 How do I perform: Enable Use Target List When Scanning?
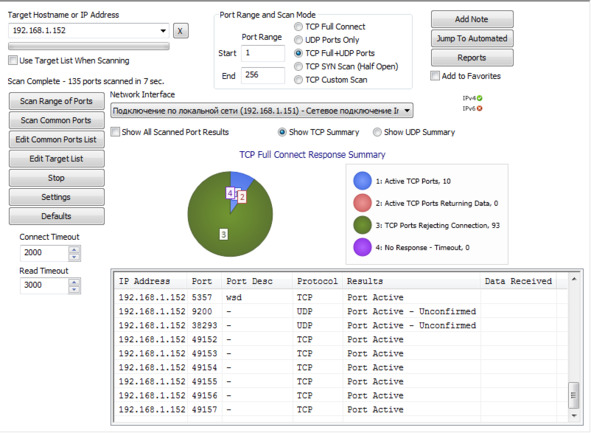[13, 60]
